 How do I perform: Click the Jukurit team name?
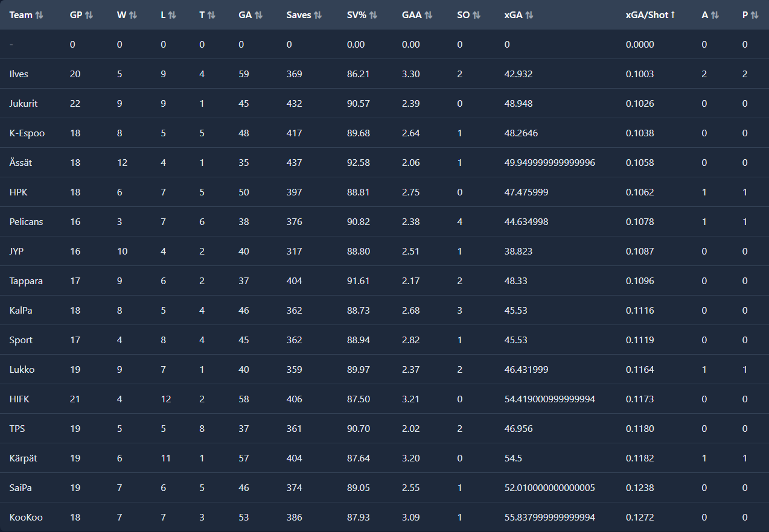[x=24, y=104]
